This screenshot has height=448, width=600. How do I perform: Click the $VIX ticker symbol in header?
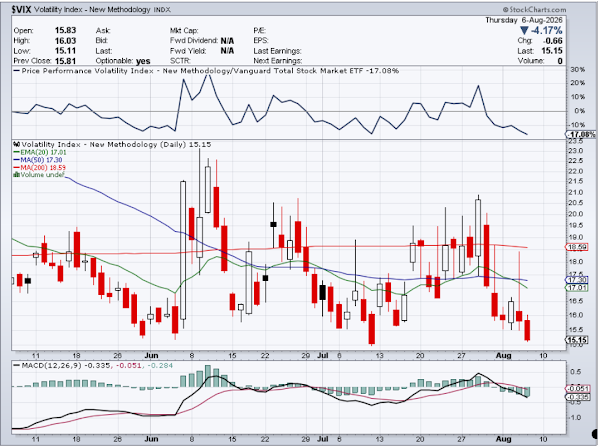click(21, 10)
